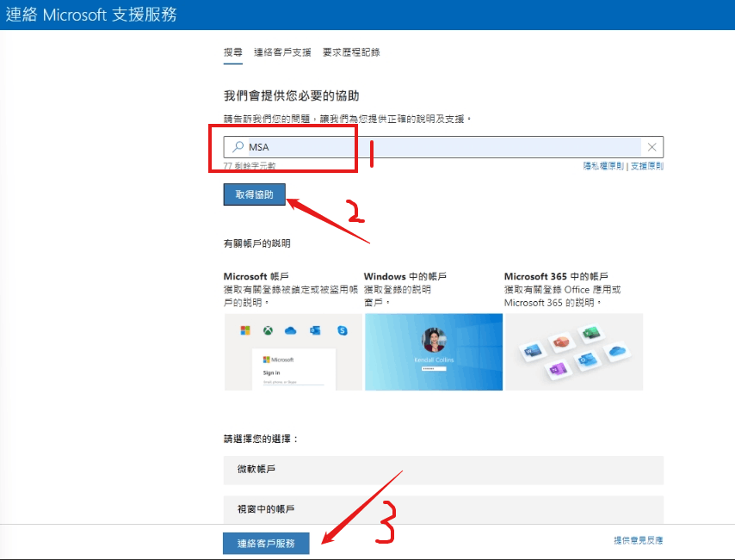The height and width of the screenshot is (560, 735).
Task: Click the Microsoft 365 apps thumbnail
Action: pos(574,352)
